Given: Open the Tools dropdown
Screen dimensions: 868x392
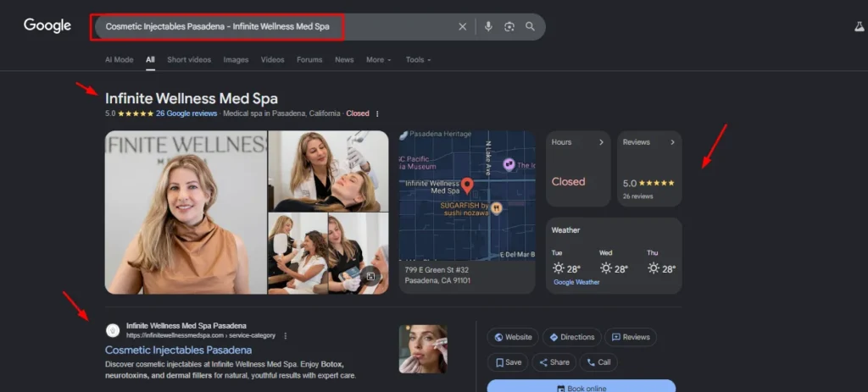Looking at the screenshot, I should click(418, 60).
